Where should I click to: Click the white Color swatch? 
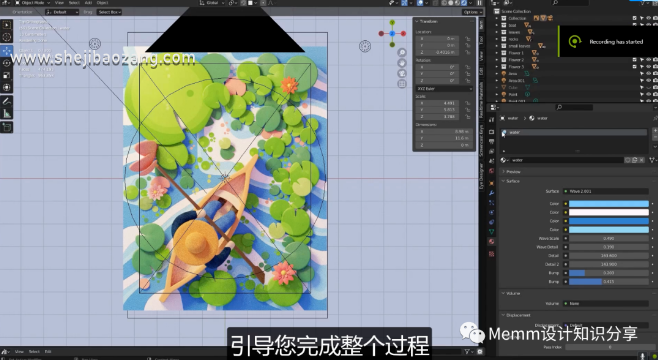608,212
